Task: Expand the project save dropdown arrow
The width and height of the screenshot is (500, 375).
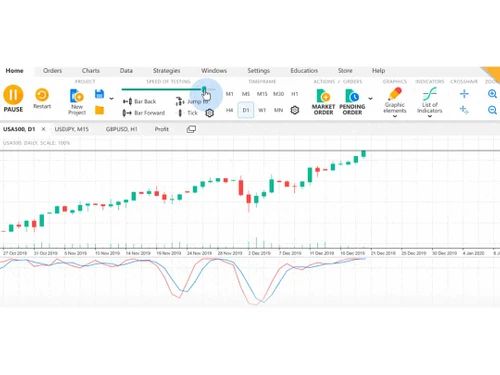Action: click(x=111, y=98)
